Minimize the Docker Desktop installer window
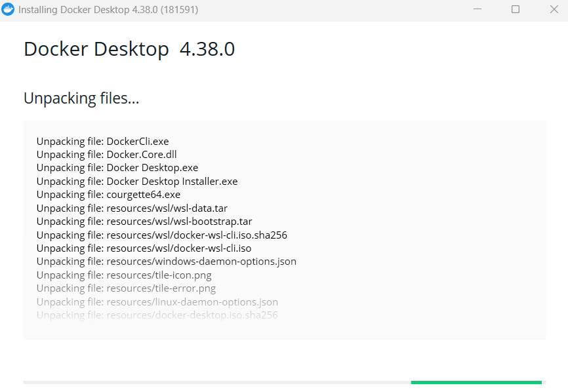 [x=477, y=9]
